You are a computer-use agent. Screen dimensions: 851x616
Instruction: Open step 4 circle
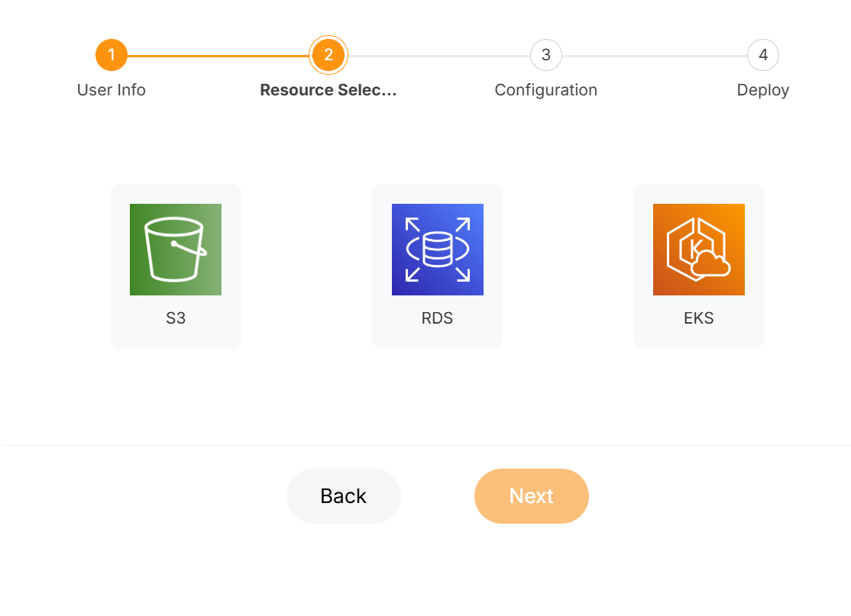tap(763, 55)
